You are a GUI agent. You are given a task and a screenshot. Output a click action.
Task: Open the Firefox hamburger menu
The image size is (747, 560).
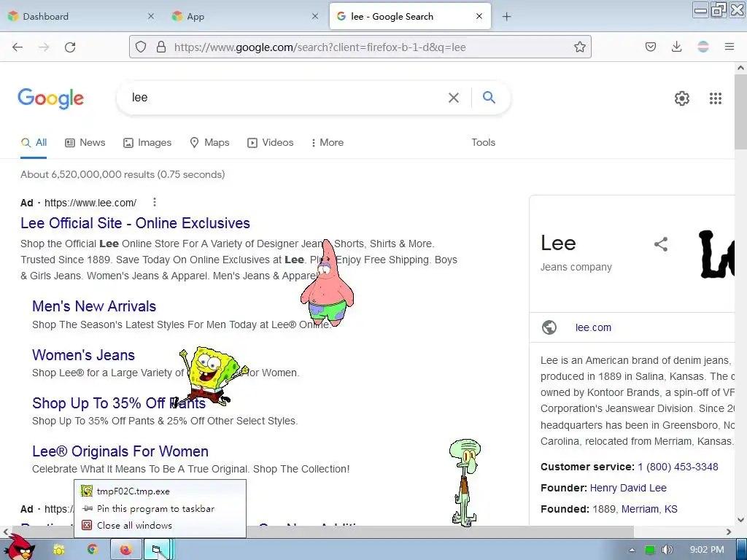point(729,47)
